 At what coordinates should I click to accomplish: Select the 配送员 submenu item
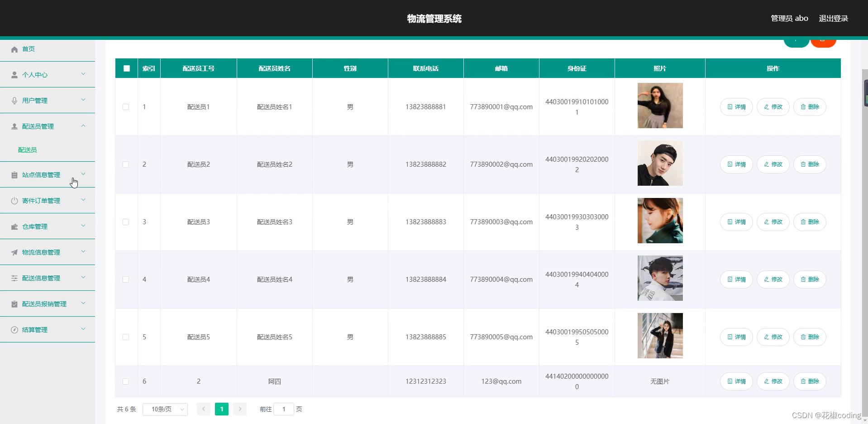28,150
